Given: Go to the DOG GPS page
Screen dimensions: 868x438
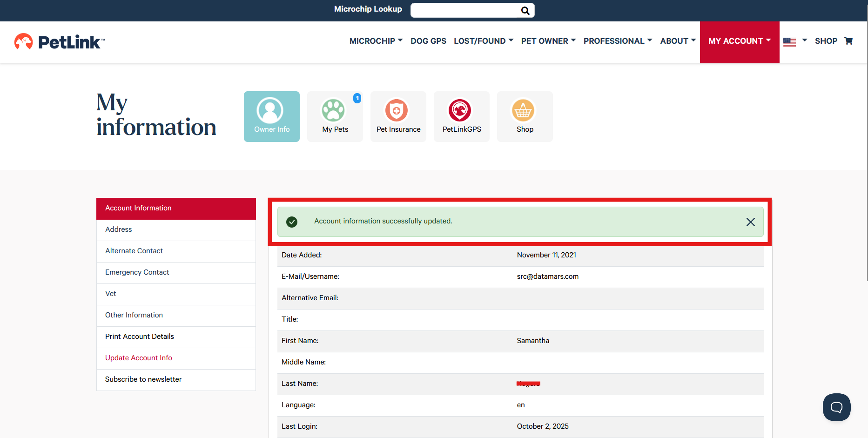Looking at the screenshot, I should coord(428,41).
